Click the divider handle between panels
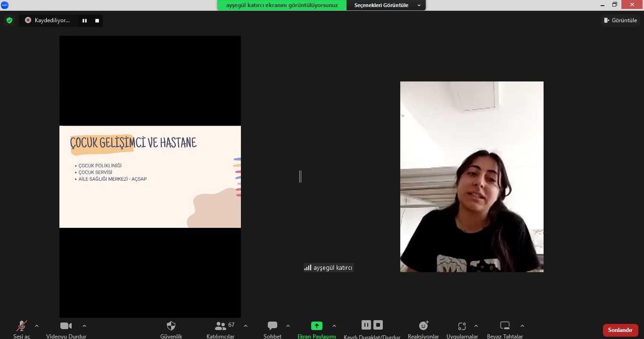Image resolution: width=644 pixels, height=339 pixels. (x=300, y=177)
